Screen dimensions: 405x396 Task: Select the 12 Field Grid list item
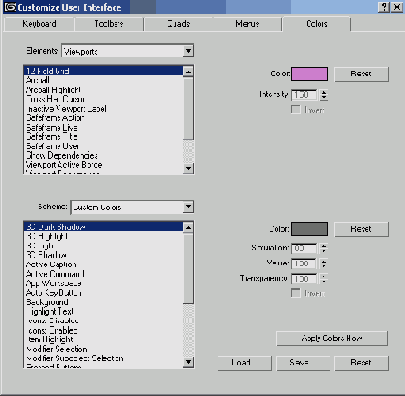tap(104, 71)
